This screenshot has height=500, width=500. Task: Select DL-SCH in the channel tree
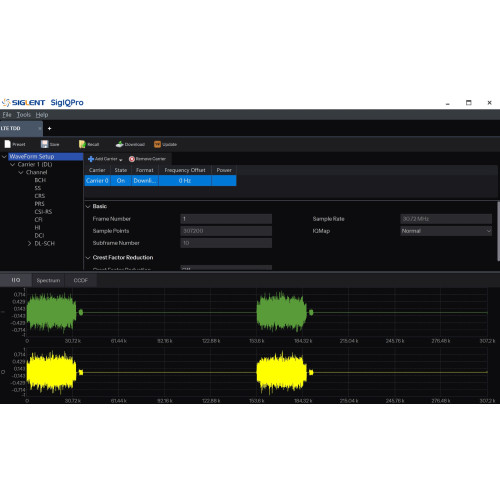(x=44, y=244)
